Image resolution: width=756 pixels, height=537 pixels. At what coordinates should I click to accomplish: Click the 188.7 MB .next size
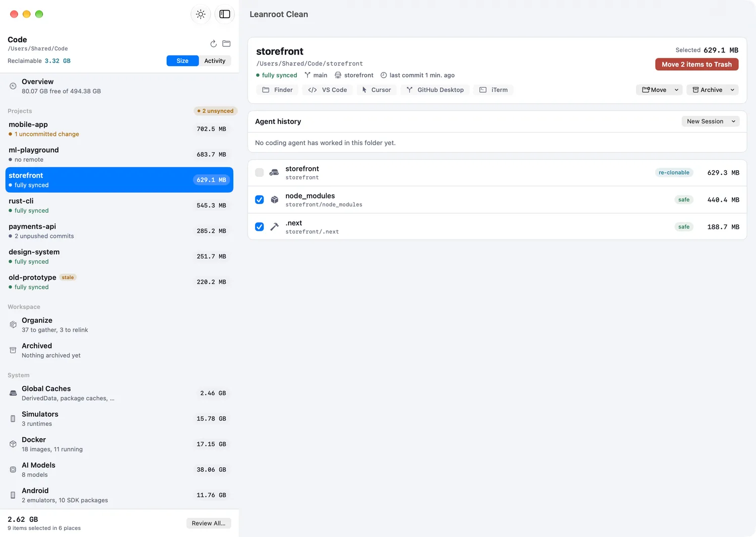click(x=723, y=227)
